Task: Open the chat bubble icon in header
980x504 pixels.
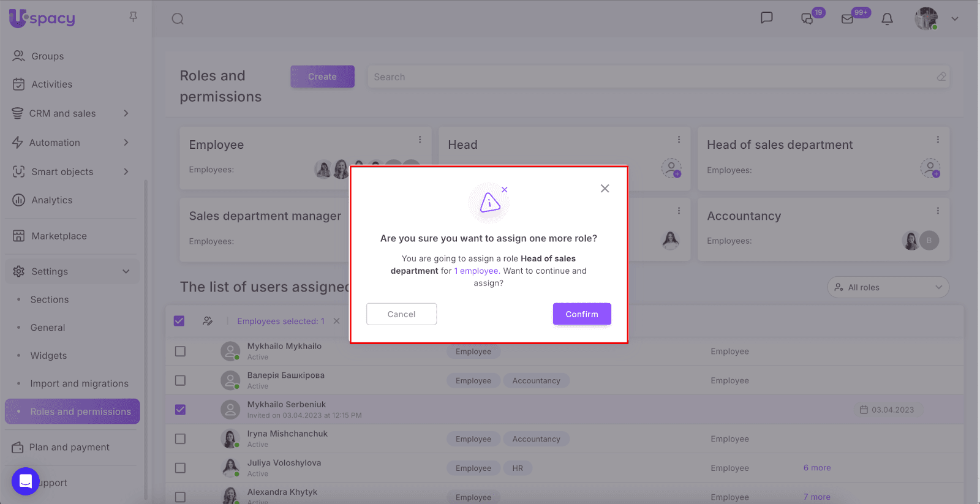Action: tap(766, 18)
